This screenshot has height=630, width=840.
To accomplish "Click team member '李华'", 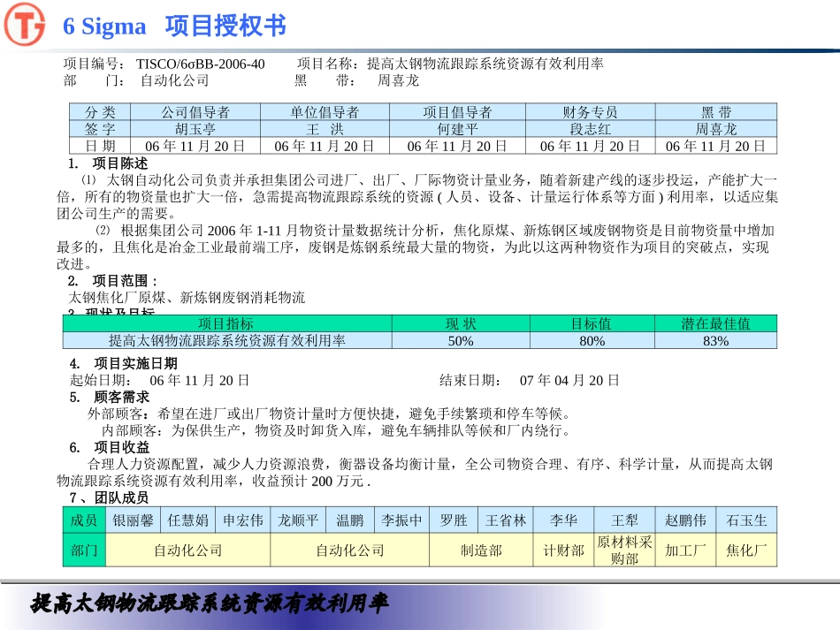I will (x=563, y=520).
